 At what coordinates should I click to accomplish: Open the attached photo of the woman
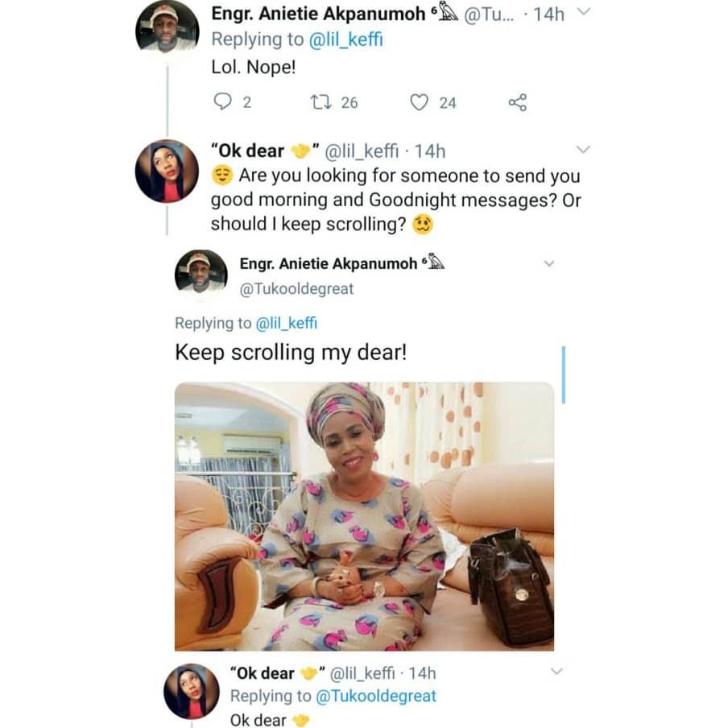[364, 515]
